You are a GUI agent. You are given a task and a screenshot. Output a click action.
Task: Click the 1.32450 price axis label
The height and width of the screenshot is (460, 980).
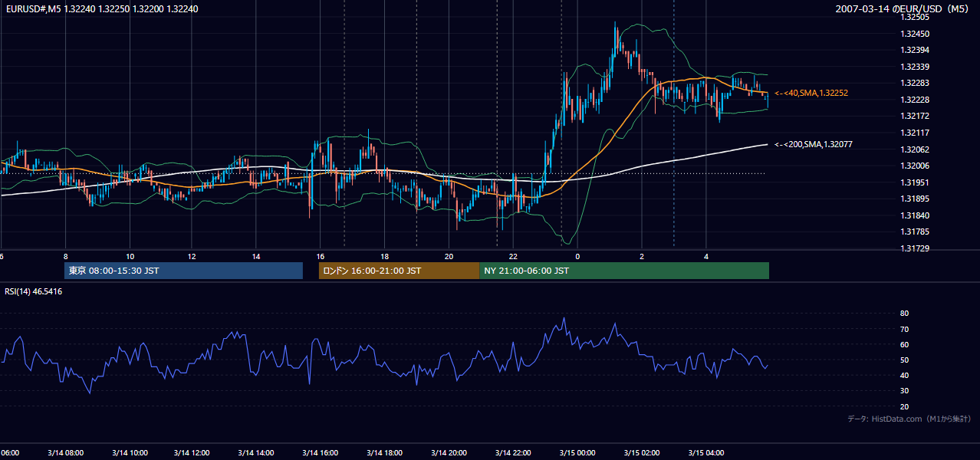pos(915,34)
